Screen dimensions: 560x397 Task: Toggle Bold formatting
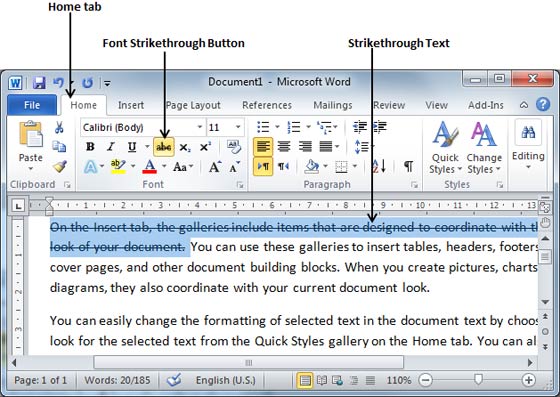pyautogui.click(x=90, y=147)
